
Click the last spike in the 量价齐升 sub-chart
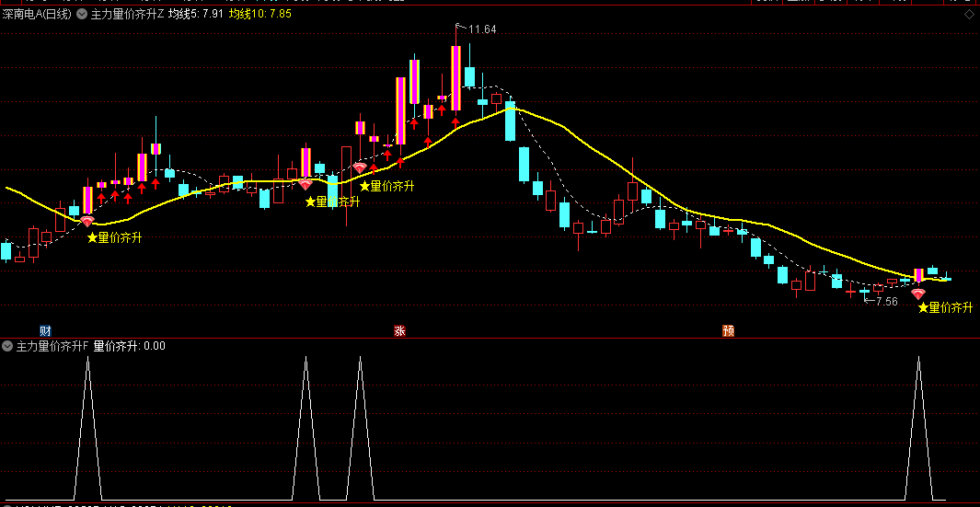click(x=918, y=428)
